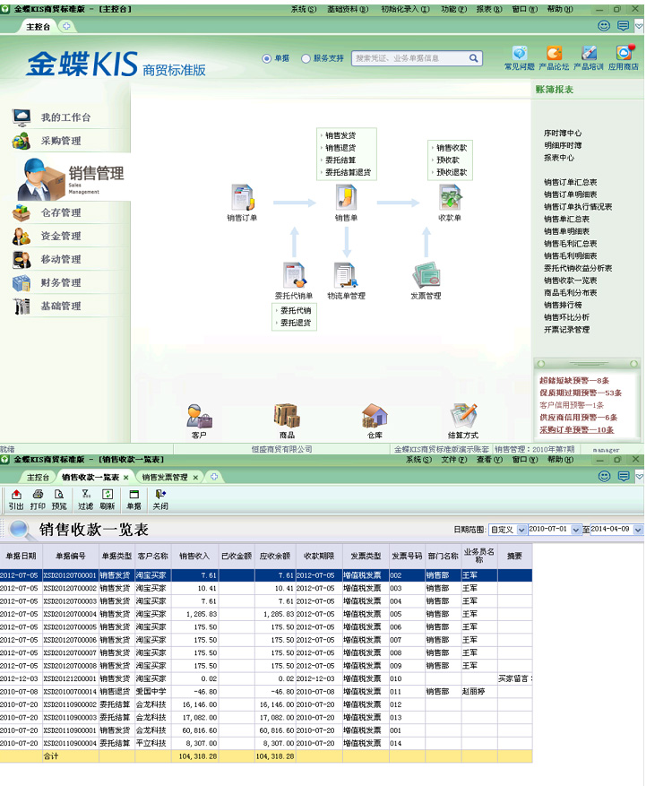Open the 报表 menu

489,9
